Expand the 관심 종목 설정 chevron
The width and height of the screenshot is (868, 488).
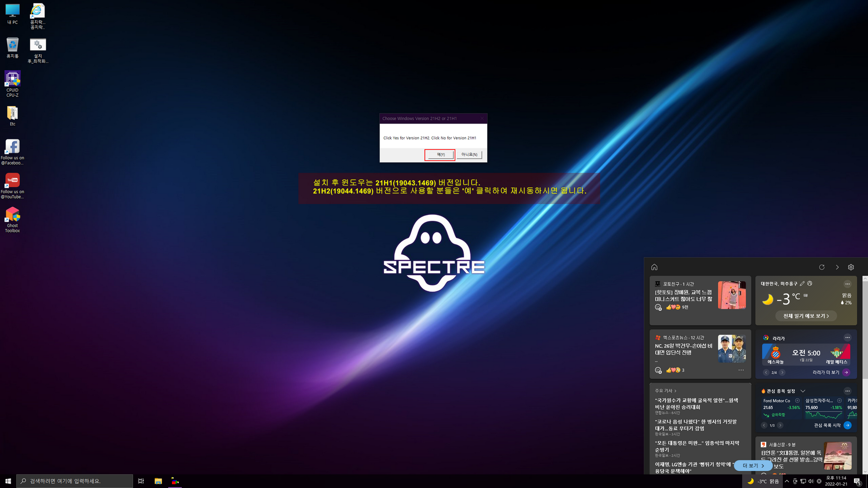(x=803, y=391)
